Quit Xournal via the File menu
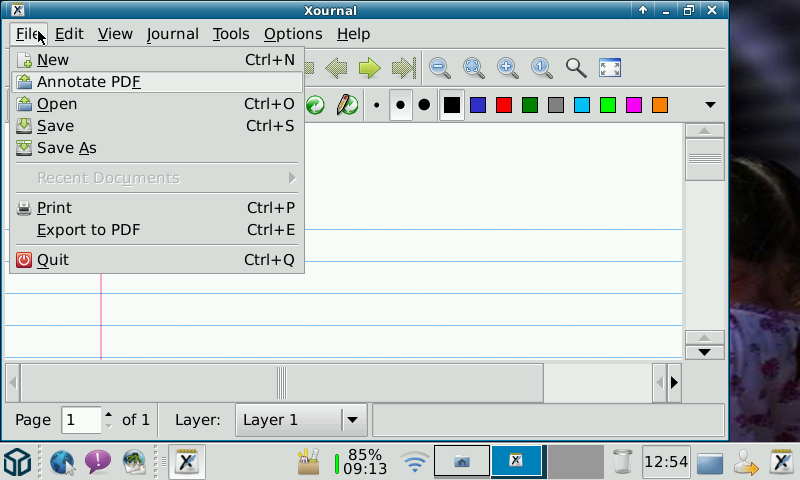Screen dimensions: 800x480 click(157, 260)
